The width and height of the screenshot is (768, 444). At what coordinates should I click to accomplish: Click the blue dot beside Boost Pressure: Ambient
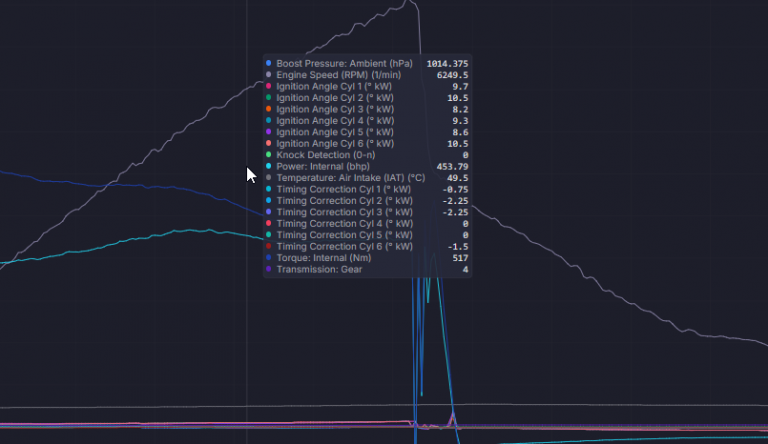268,63
